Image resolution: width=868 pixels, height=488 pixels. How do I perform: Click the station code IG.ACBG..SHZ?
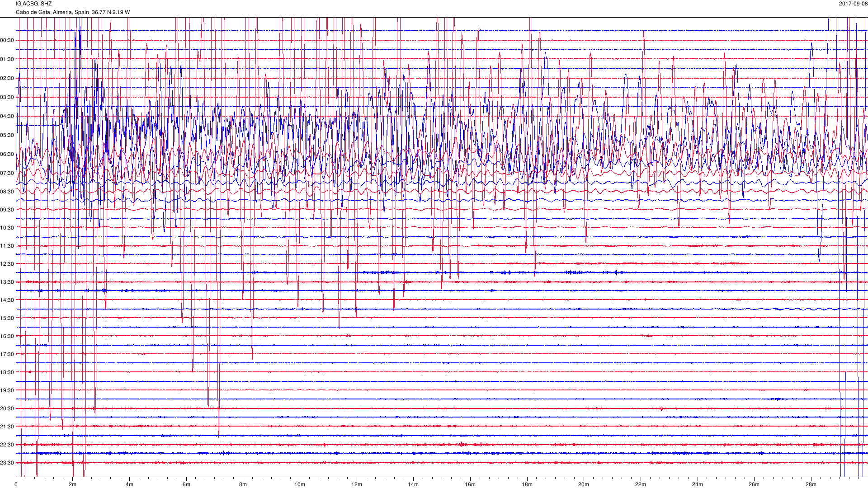click(x=34, y=4)
